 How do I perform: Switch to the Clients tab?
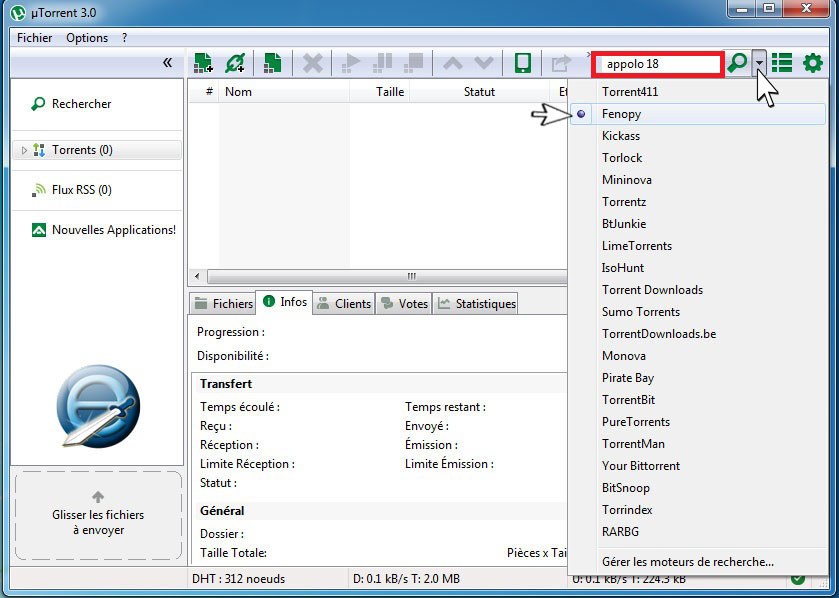click(344, 304)
